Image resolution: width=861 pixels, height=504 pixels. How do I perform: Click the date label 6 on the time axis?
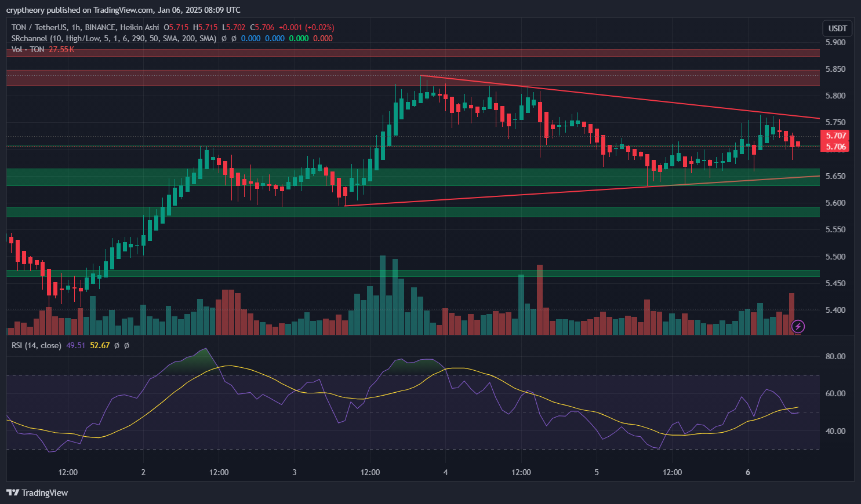[748, 472]
